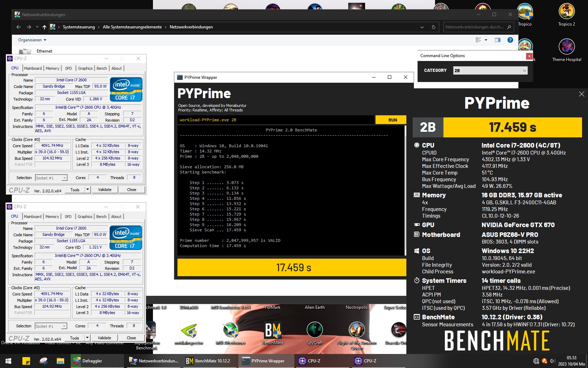Click the volume icon in system tray
This screenshot has height=368, width=588.
552,361
